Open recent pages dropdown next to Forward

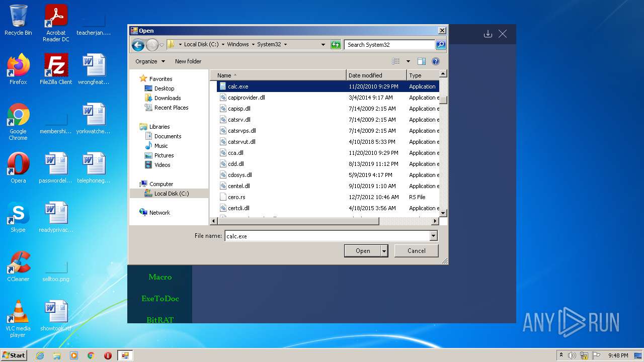(162, 45)
